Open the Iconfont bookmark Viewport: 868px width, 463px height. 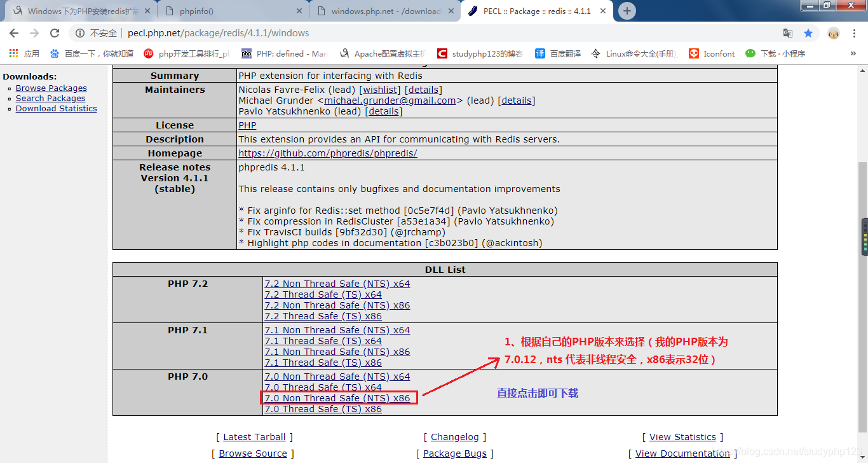point(712,53)
